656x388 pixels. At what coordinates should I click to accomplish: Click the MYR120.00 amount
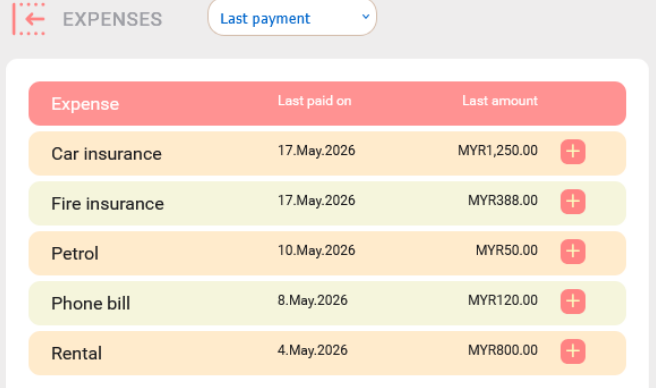(503, 300)
